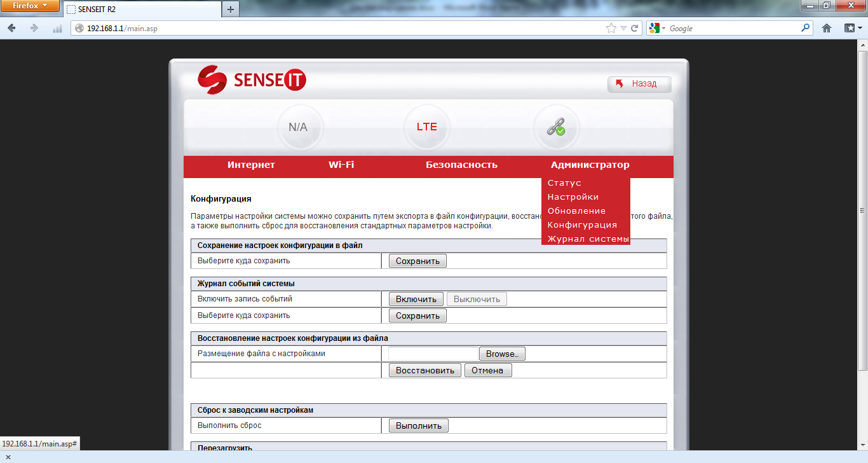This screenshot has height=463, width=868.
Task: Enable event logging with Включить button
Action: pos(416,299)
